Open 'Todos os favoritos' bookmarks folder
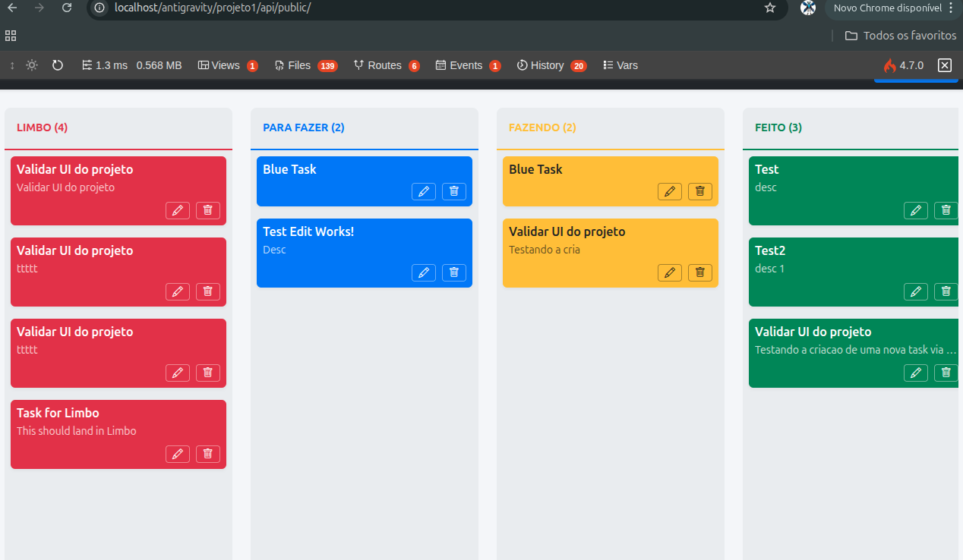This screenshot has width=963, height=560. [x=901, y=36]
